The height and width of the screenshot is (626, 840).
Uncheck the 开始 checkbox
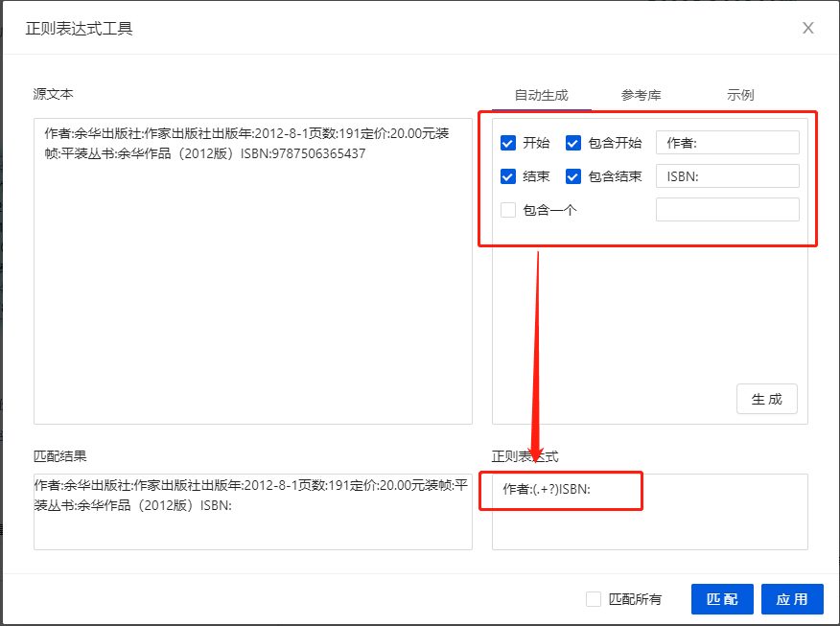click(x=508, y=143)
